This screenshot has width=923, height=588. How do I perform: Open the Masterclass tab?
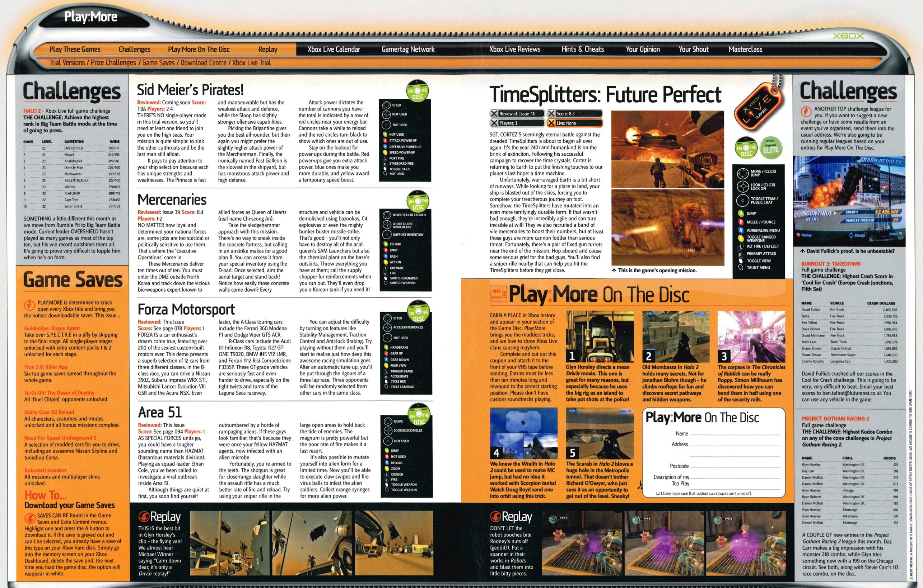tap(746, 50)
